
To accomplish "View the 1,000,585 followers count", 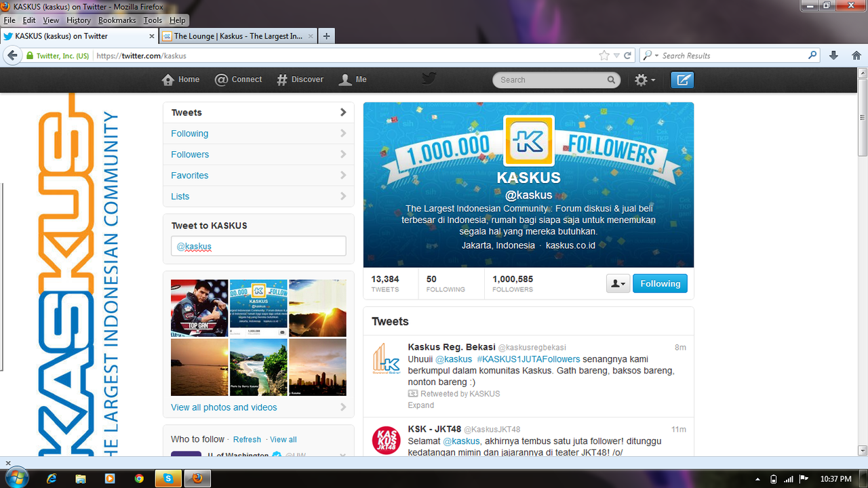I will point(513,283).
